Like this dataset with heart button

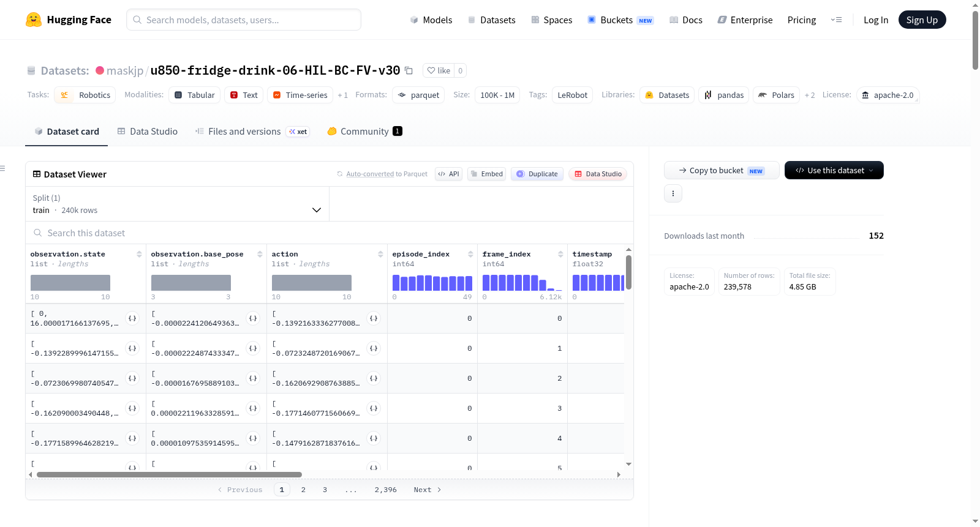tap(439, 70)
